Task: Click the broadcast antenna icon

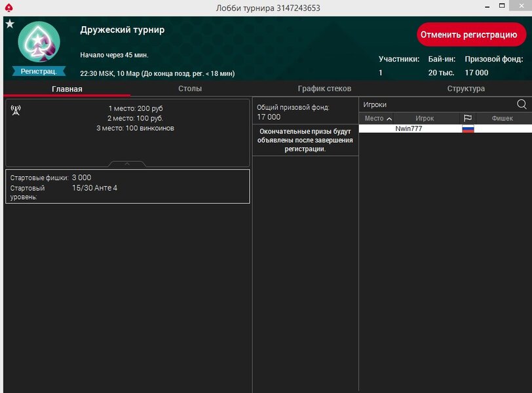Action: 16,110
